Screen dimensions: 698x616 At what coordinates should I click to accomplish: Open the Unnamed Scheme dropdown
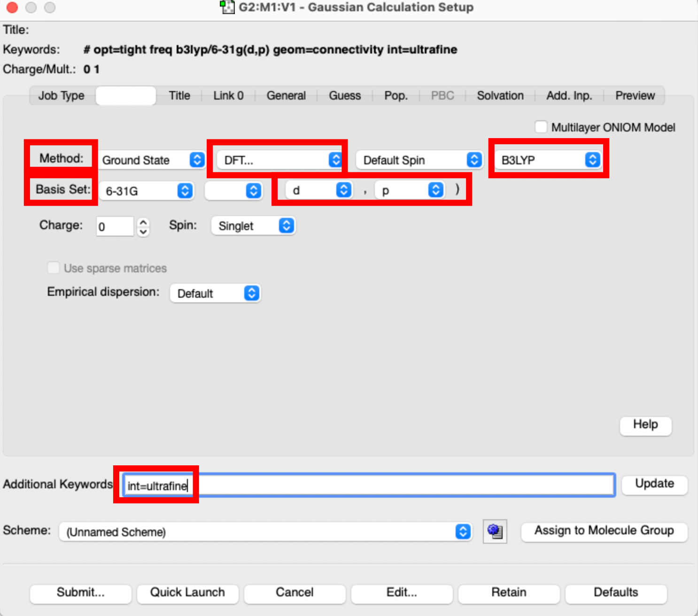click(x=265, y=532)
